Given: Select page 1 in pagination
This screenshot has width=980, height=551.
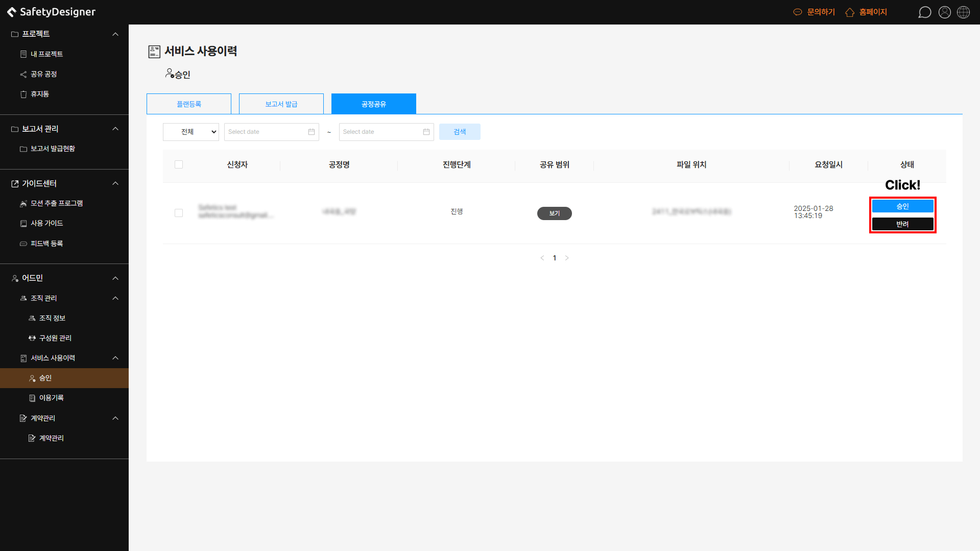Looking at the screenshot, I should [x=555, y=258].
